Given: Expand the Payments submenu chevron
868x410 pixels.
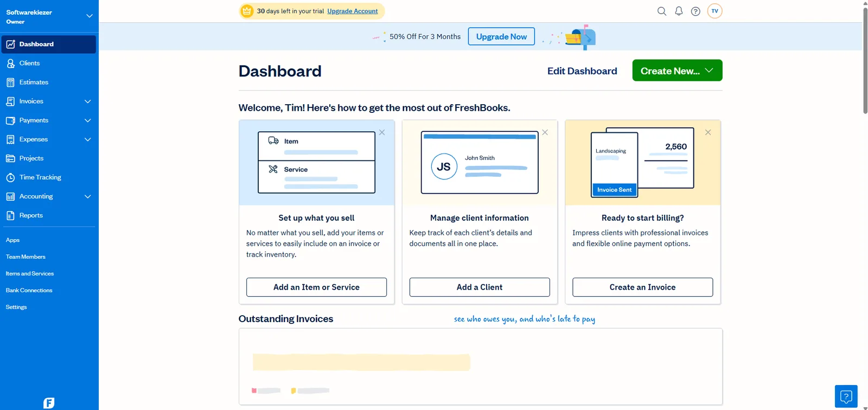Looking at the screenshot, I should tap(88, 120).
